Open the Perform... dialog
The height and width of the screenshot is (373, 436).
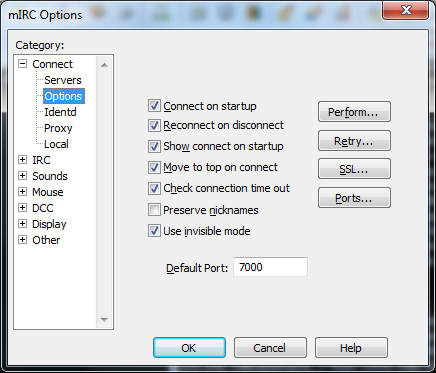(x=354, y=112)
